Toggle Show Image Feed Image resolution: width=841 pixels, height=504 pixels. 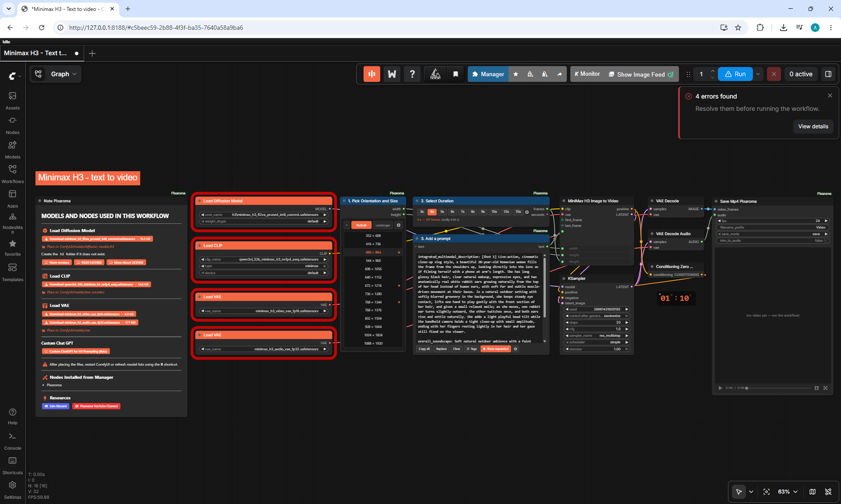coord(641,74)
